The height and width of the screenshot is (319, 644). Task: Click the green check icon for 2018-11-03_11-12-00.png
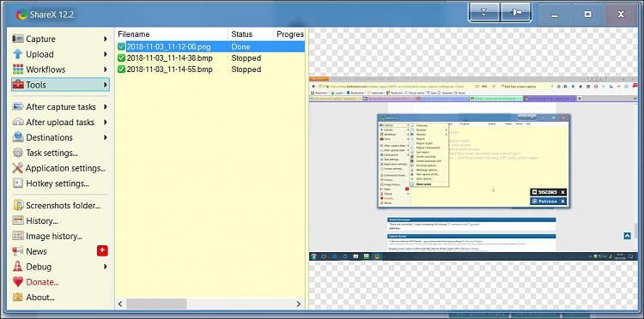121,47
